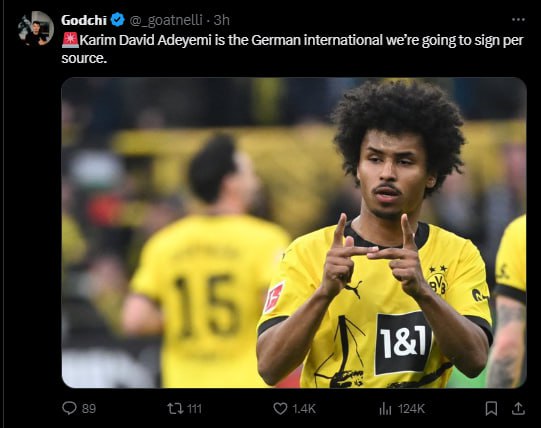Click the red siren emoji in the tweet
Viewport: 541px width, 428px height.
(x=70, y=40)
